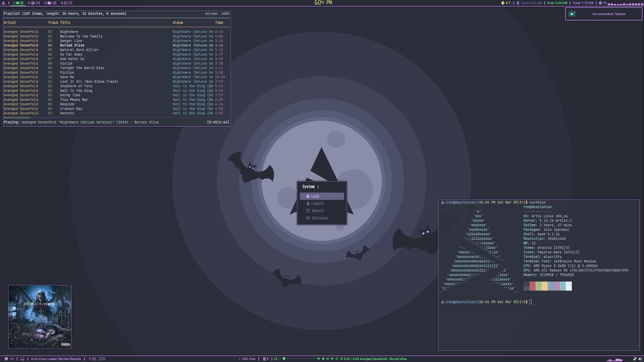The width and height of the screenshot is (644, 362).
Task: Dismiss the Screenshot Taken notification
Action: pos(603,14)
